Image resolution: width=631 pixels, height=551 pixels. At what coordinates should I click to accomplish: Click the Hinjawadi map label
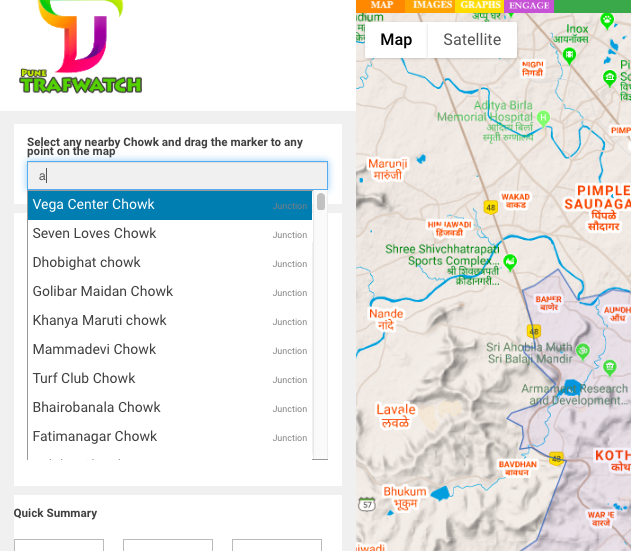tap(449, 228)
